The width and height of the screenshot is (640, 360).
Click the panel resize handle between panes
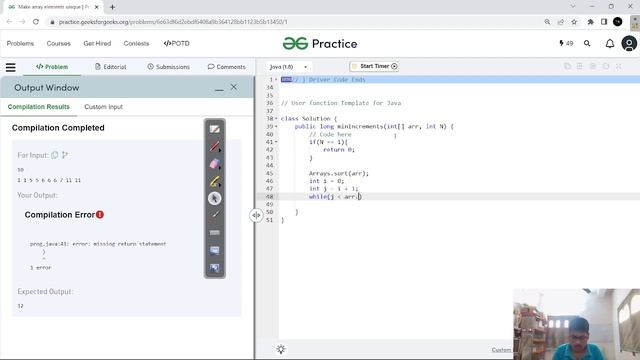(256, 215)
